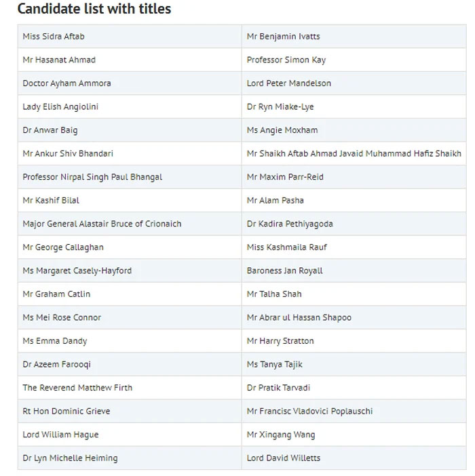Click Dr Anwar Baig in the list

[x=50, y=130]
